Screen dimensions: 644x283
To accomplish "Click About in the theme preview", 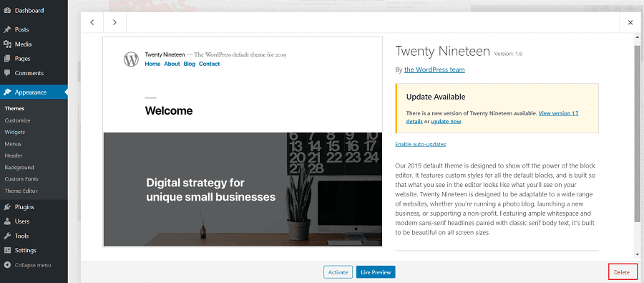I will 172,64.
